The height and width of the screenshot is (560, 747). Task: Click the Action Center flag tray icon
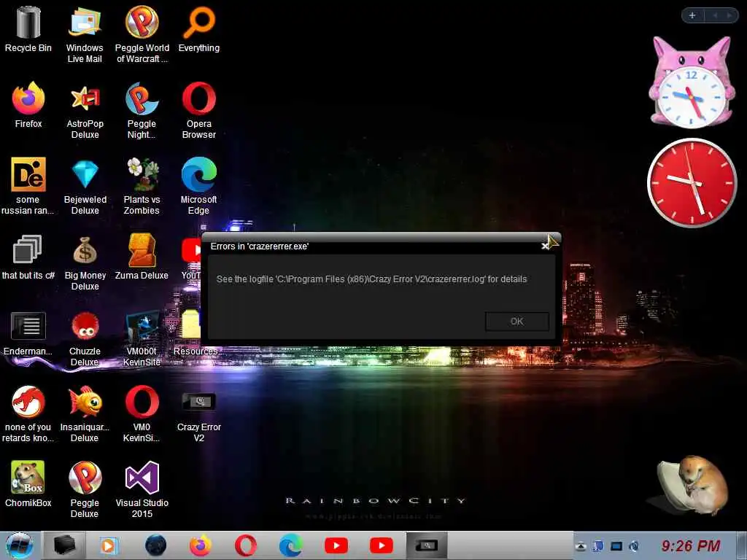[x=599, y=546]
